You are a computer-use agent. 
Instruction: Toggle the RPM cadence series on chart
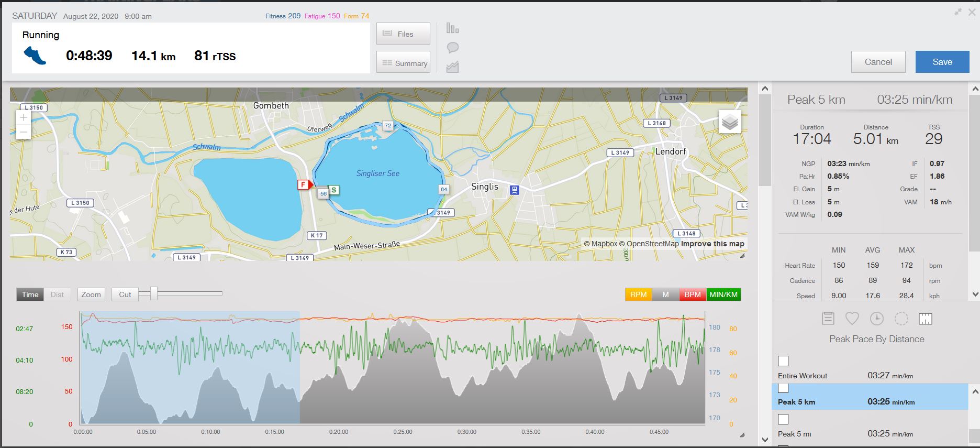tap(638, 294)
